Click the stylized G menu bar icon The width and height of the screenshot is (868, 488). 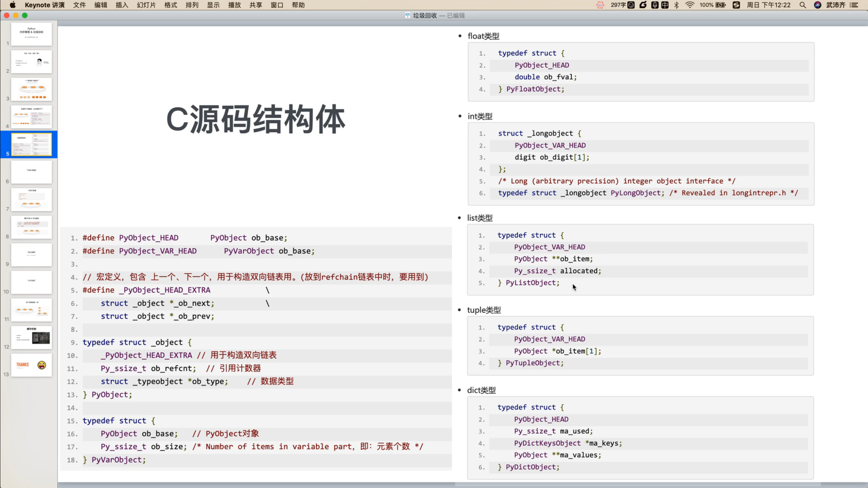(x=643, y=5)
